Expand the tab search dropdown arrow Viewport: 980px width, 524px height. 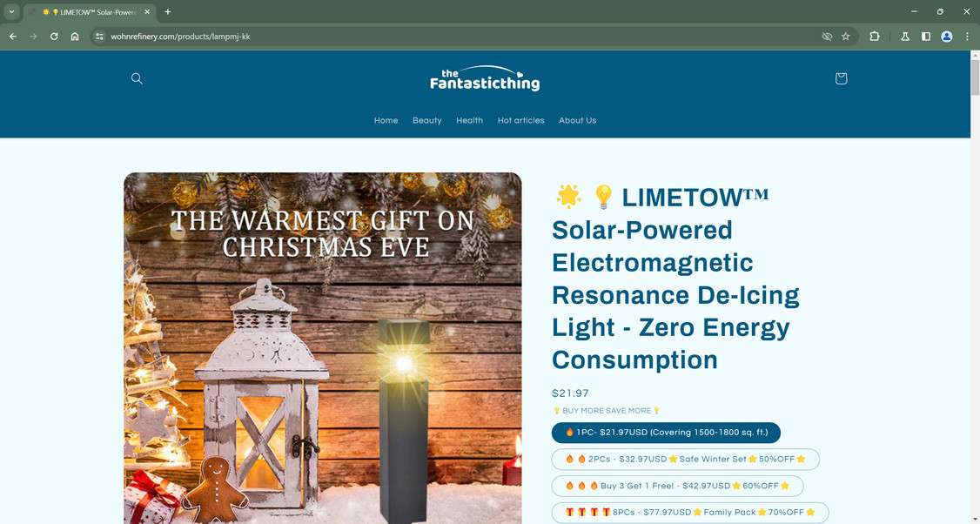coord(11,12)
